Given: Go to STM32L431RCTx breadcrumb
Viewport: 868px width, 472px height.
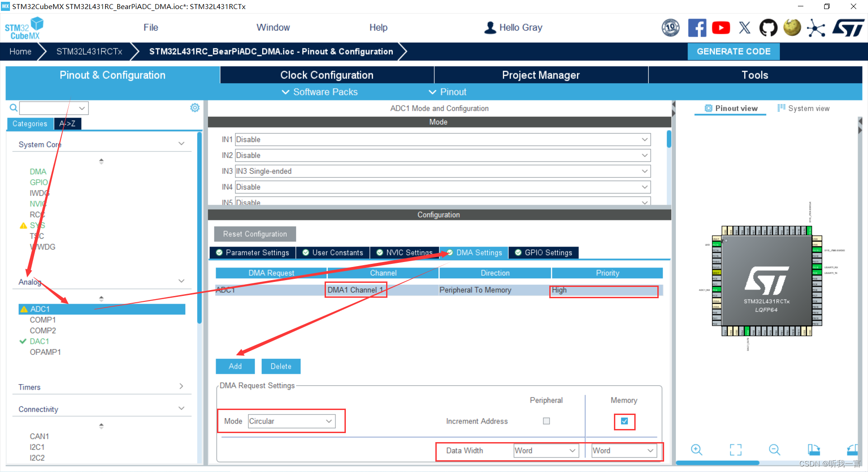Looking at the screenshot, I should (x=89, y=52).
